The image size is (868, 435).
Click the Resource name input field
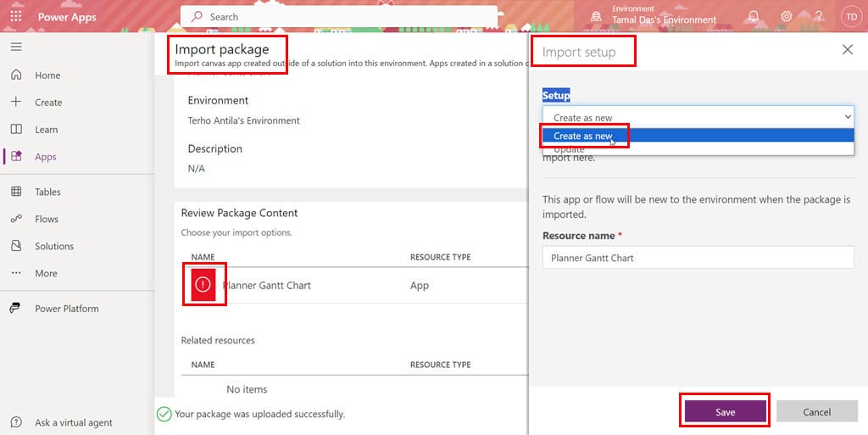coord(698,257)
